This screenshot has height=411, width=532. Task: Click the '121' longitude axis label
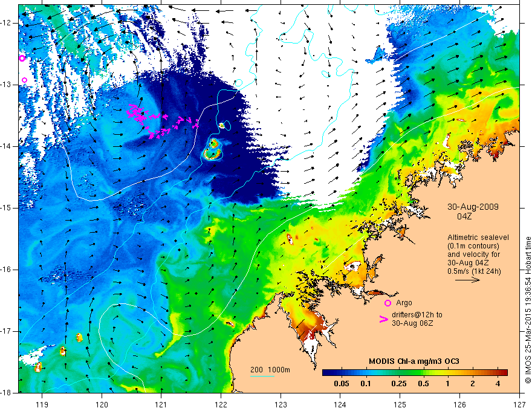[x=161, y=404]
